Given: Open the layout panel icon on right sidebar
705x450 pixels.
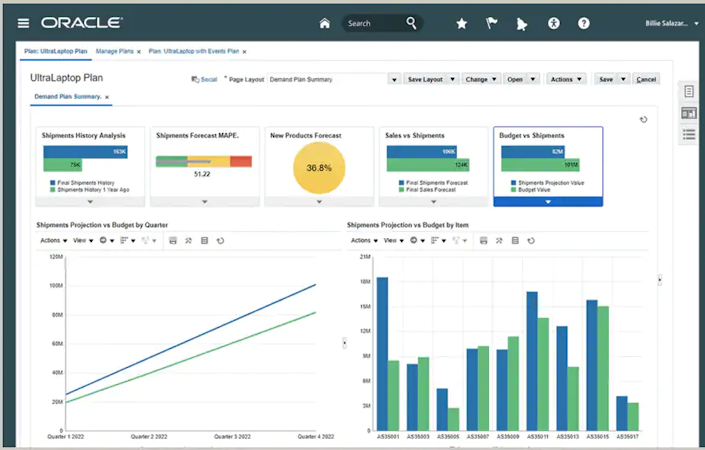Looking at the screenshot, I should point(689,113).
